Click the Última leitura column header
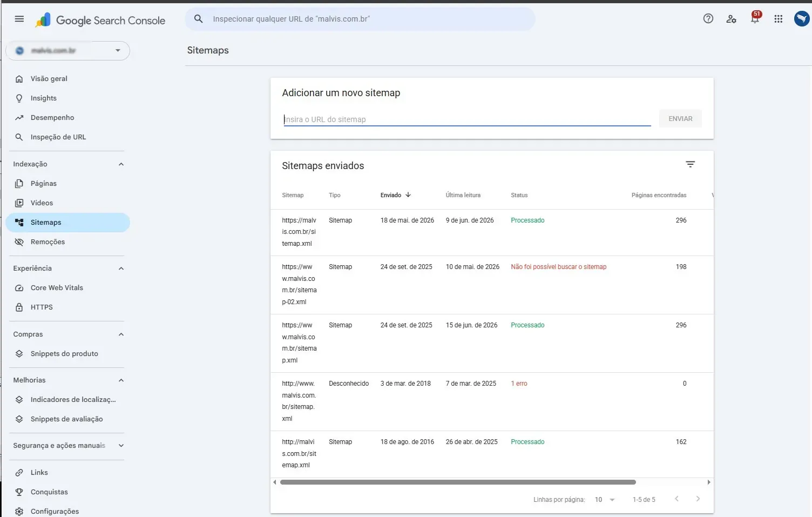 coord(463,195)
